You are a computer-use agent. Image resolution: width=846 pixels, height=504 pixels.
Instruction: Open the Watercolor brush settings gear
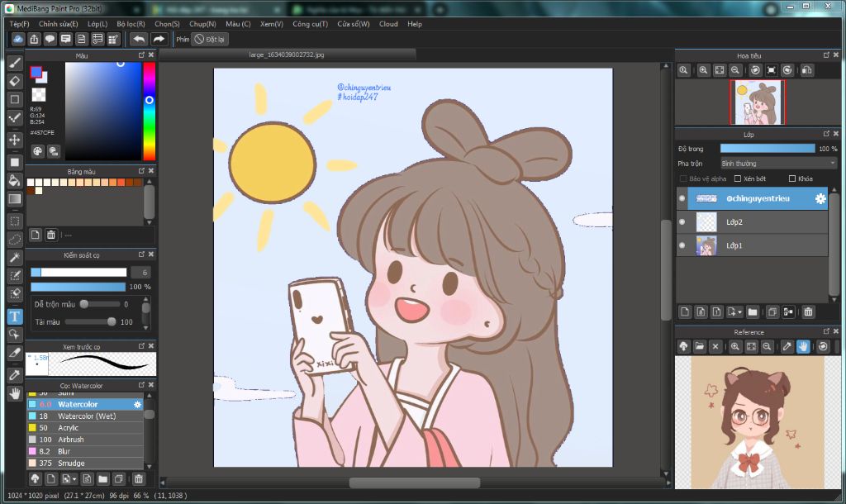click(x=138, y=404)
